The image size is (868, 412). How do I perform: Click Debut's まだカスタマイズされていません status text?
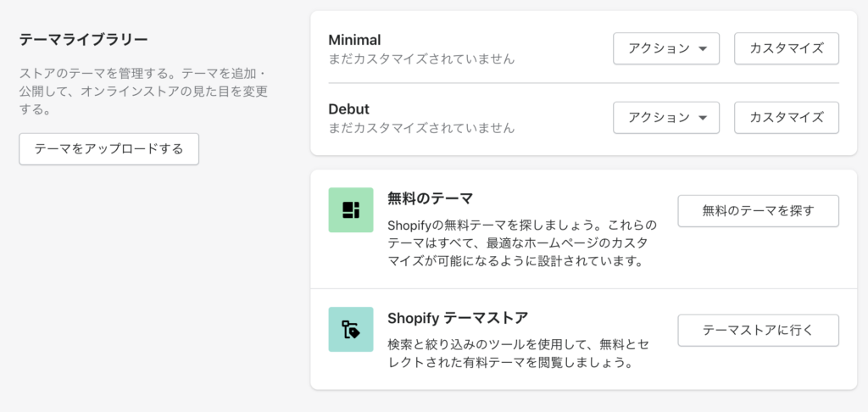tap(421, 128)
